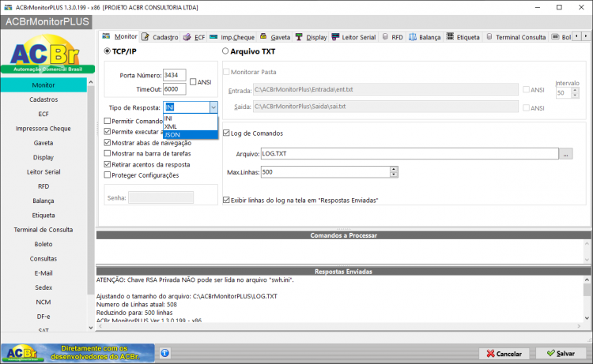Select the Arquivo TXT radio button
Screen dimensions: 593x364
[x=225, y=51]
